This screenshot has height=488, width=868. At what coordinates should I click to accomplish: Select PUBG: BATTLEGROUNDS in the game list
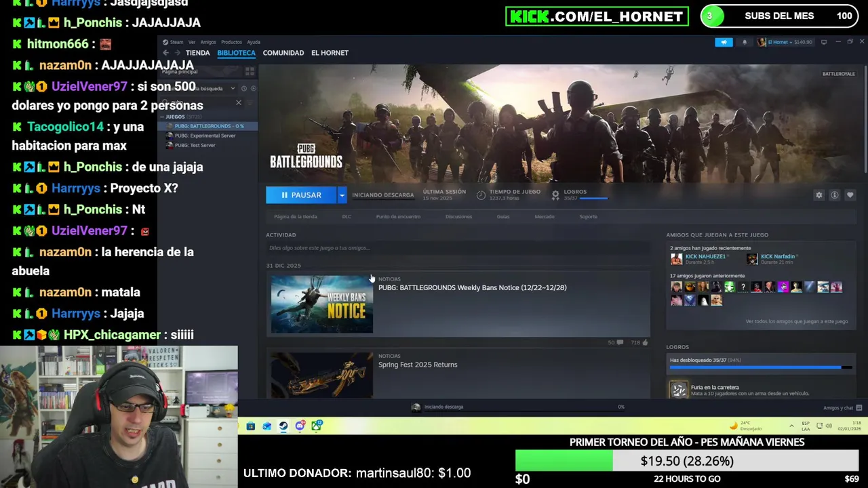click(208, 126)
